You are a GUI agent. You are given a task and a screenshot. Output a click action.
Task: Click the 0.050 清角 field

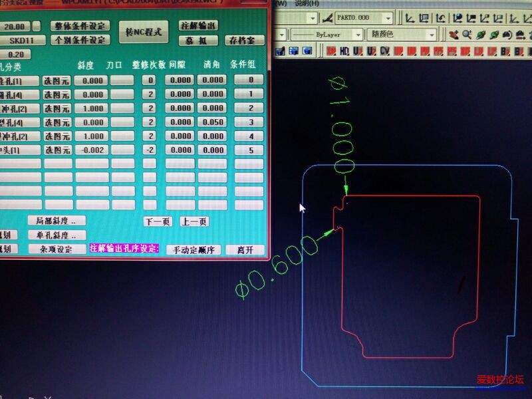pos(213,122)
